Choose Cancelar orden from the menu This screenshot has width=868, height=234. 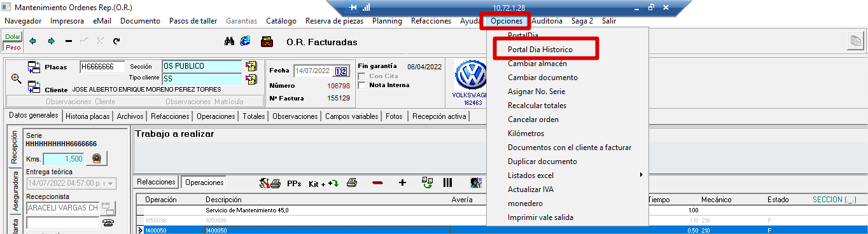[x=533, y=120]
